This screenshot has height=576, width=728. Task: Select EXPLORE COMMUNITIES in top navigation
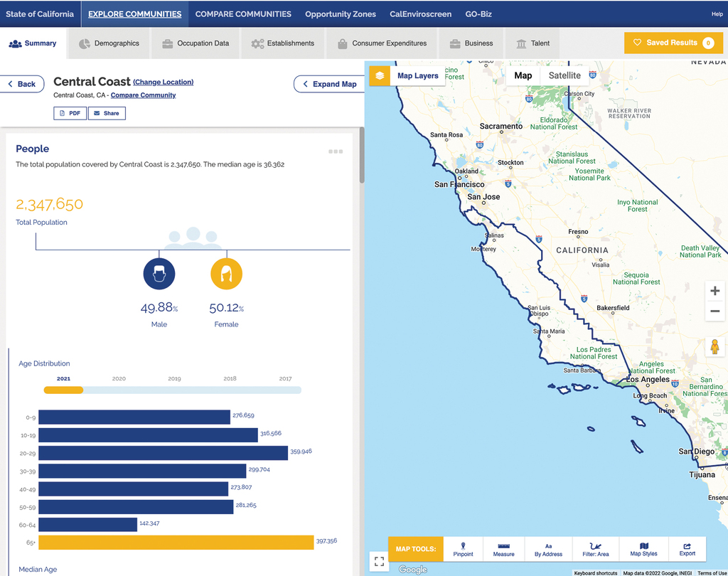pos(134,14)
